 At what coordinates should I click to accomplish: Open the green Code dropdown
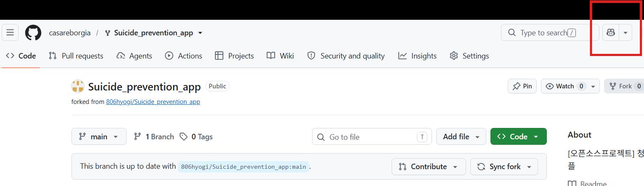(518, 136)
